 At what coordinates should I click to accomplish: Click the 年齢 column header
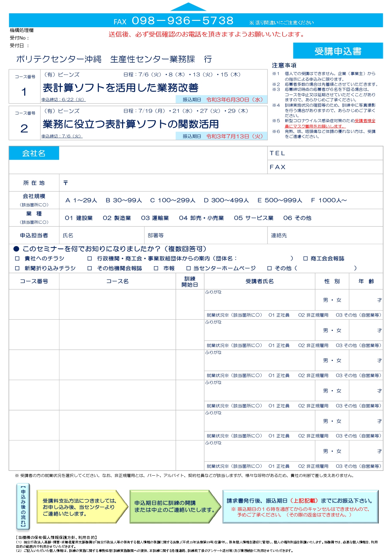click(x=366, y=281)
